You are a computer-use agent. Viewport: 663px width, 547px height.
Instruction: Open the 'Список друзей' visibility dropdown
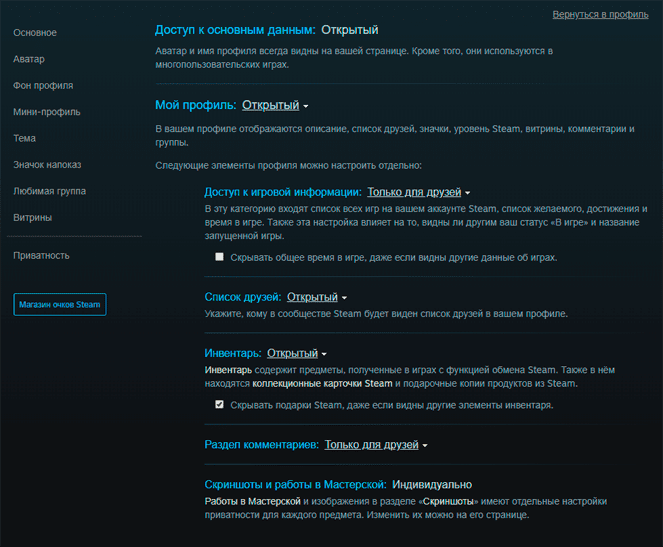pyautogui.click(x=317, y=297)
